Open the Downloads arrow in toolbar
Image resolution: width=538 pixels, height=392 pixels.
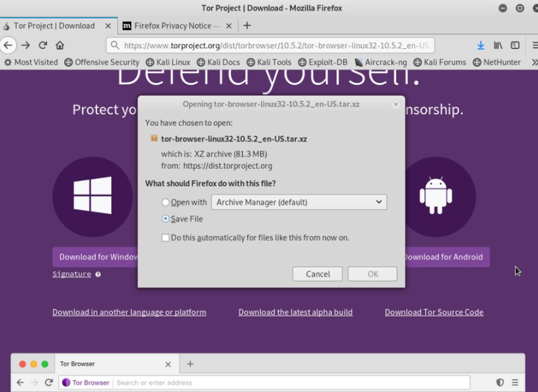(481, 45)
